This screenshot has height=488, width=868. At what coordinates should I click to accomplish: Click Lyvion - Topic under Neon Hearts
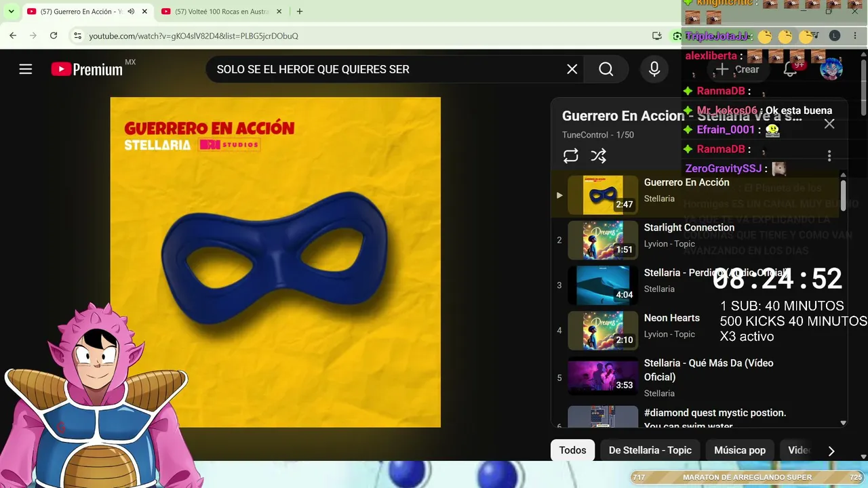pos(669,334)
